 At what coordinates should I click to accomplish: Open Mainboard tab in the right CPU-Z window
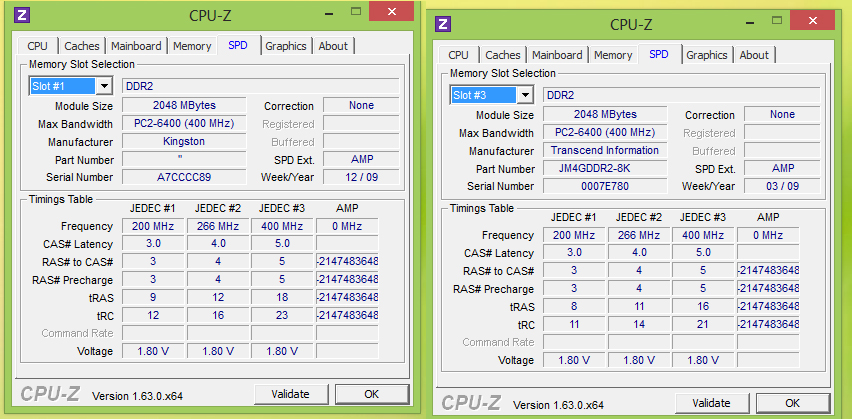(557, 55)
